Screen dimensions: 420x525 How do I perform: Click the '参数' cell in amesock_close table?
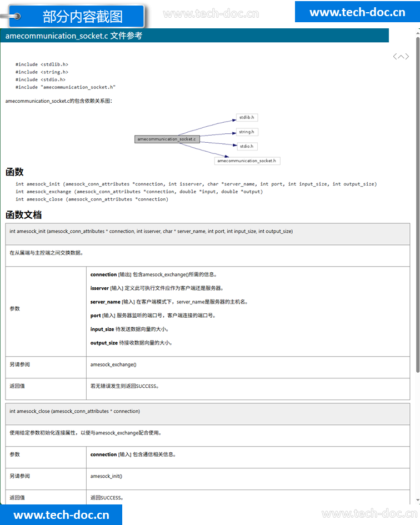click(x=46, y=457)
